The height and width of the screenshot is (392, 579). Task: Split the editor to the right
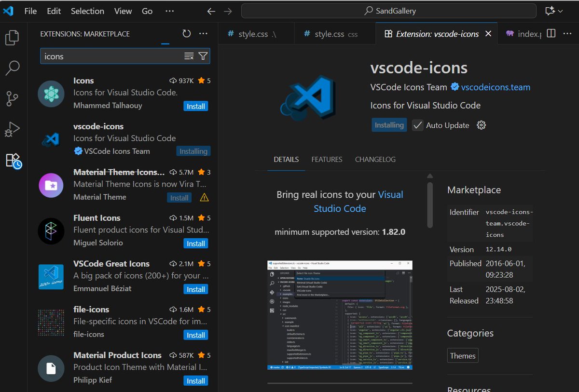coord(551,34)
